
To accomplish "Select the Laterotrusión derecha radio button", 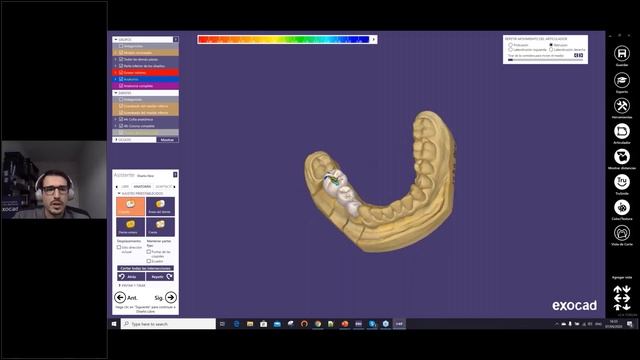I will [551, 49].
